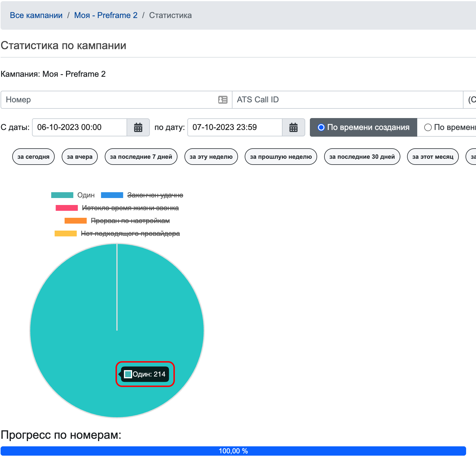
Task: Toggle the 'Один' legend entry
Action: [86, 195]
